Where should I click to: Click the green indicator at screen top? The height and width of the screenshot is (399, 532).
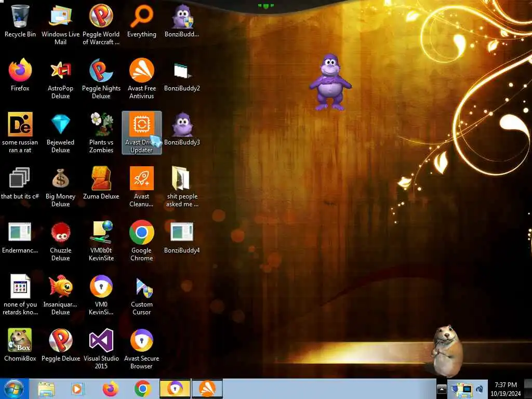pos(265,6)
